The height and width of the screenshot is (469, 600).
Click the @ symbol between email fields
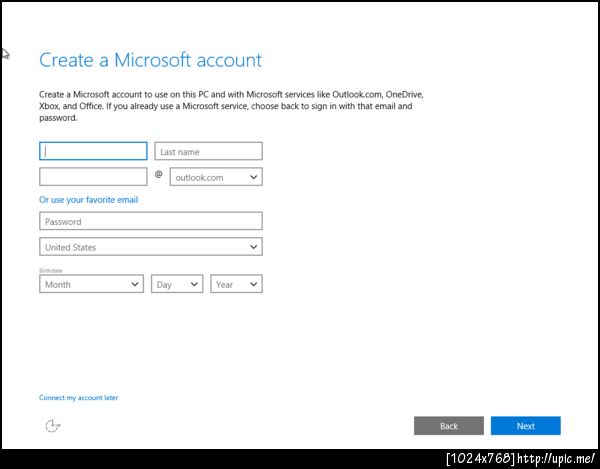[158, 175]
